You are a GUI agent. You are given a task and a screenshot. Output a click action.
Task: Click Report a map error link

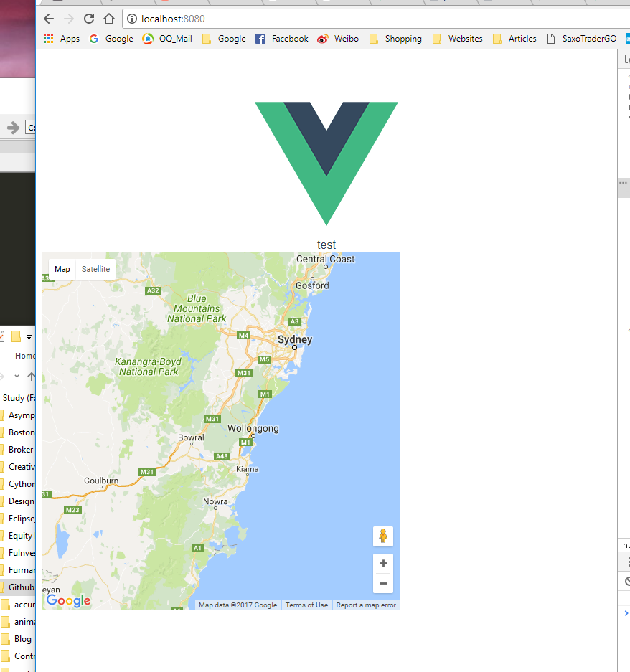366,605
